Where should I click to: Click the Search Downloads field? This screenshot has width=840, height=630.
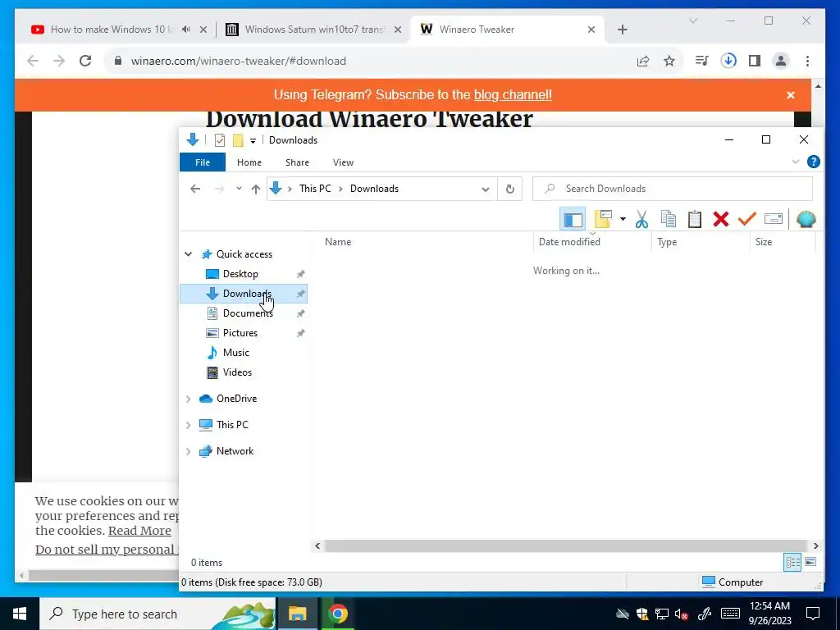[x=673, y=189]
